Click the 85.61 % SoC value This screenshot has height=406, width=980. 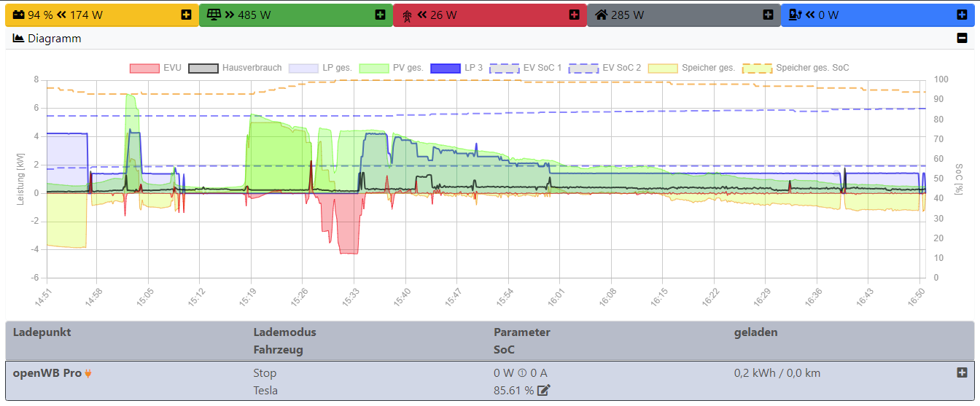(x=514, y=391)
